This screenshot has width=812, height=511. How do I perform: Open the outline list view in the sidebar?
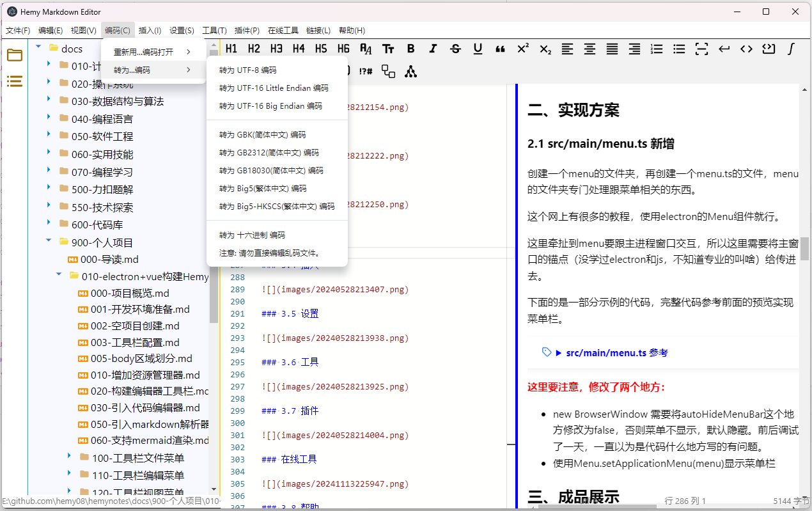click(14, 81)
